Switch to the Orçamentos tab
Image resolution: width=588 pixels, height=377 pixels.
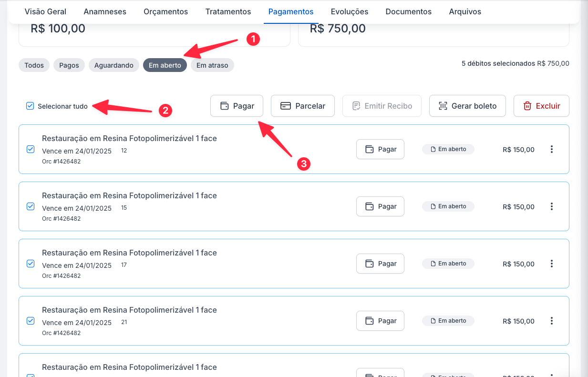tap(165, 11)
